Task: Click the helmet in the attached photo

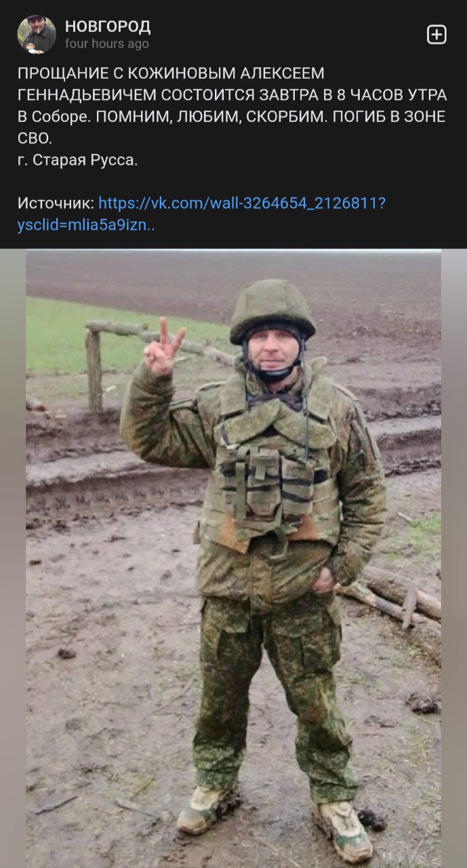Action: (272, 309)
